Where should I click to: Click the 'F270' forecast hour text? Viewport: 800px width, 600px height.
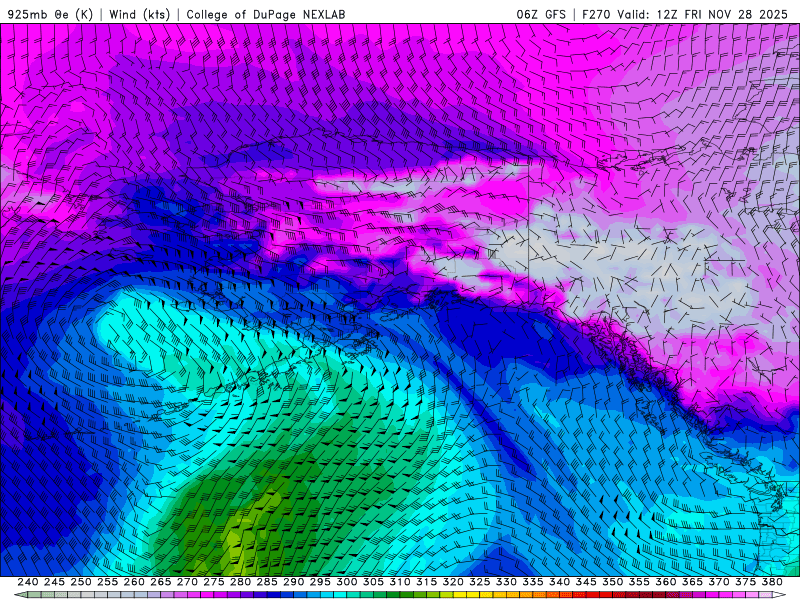click(x=596, y=14)
